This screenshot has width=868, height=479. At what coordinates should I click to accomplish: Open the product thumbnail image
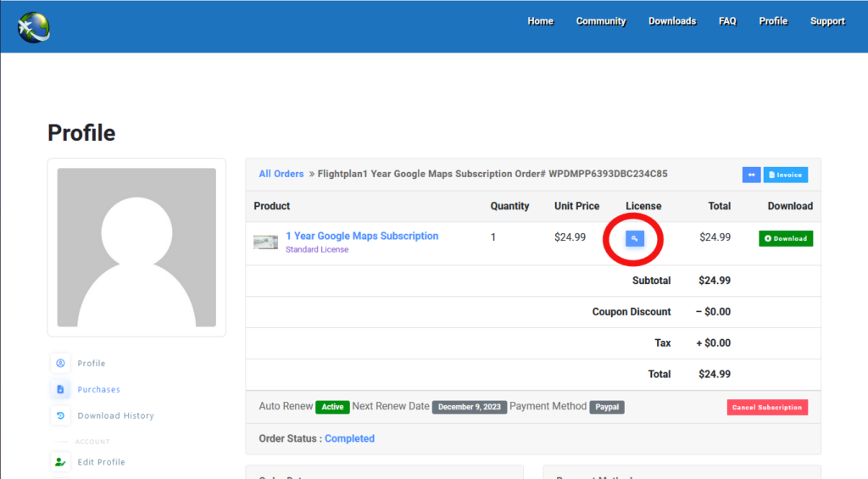(x=265, y=242)
